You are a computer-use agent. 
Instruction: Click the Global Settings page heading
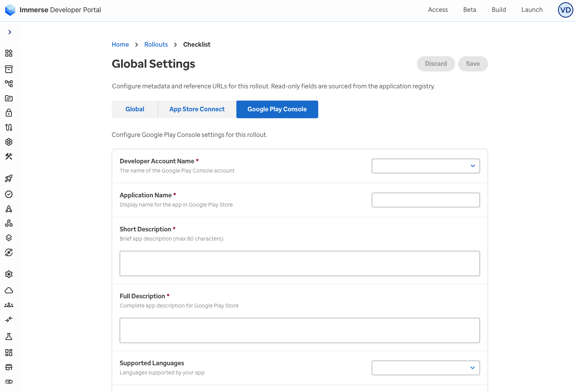click(x=153, y=64)
